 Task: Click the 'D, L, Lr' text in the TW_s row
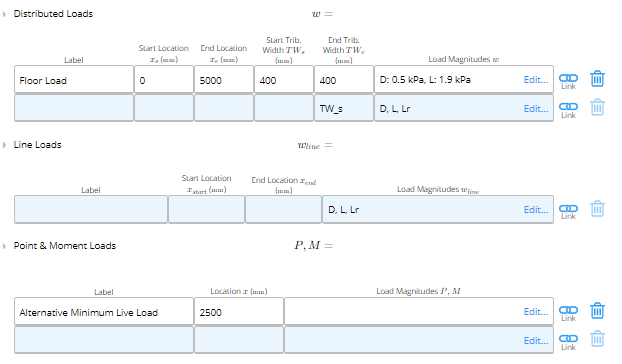[395, 109]
